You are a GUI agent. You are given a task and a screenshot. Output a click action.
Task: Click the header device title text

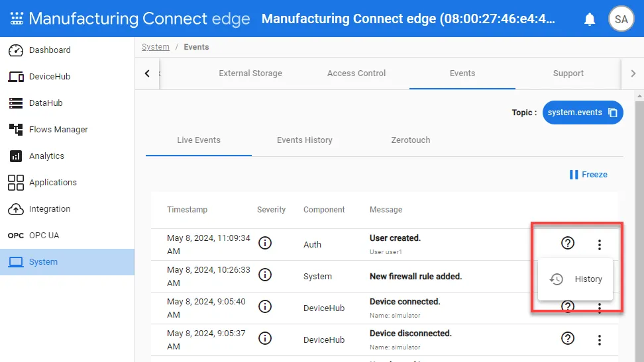click(x=408, y=19)
